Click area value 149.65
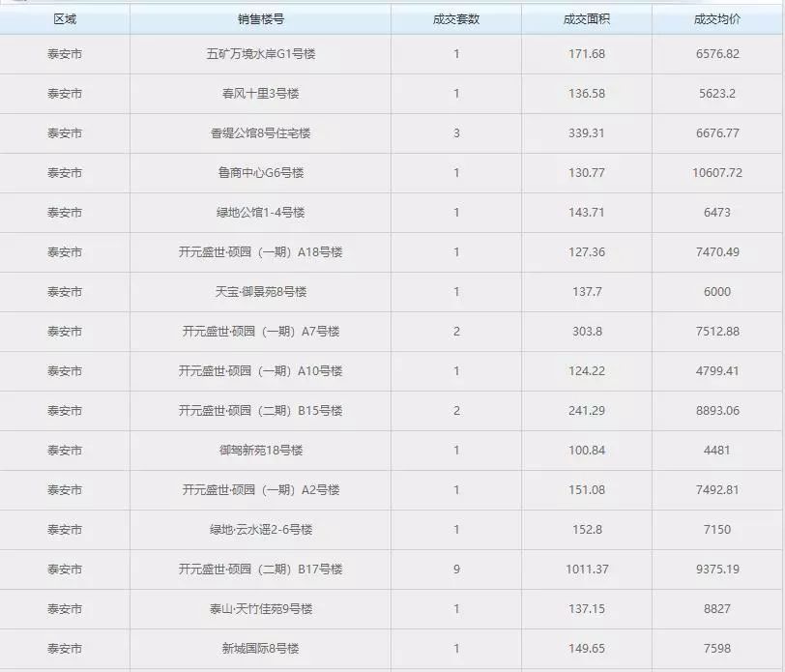The image size is (785, 672). click(x=587, y=649)
